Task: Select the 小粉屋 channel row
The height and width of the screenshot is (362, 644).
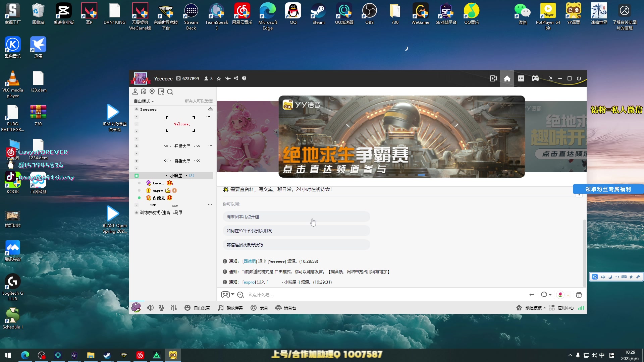Action: pyautogui.click(x=173, y=176)
